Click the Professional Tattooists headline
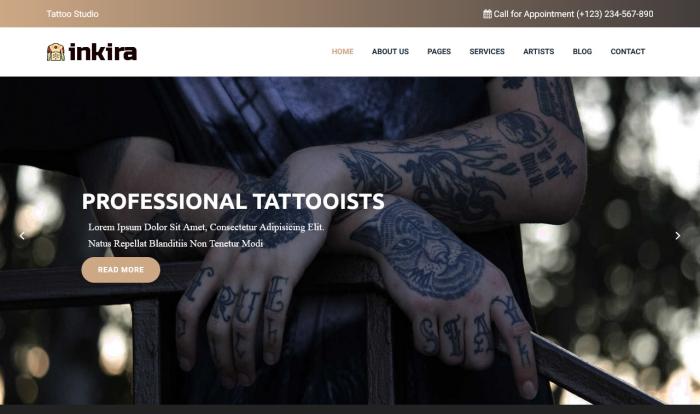 pos(233,201)
